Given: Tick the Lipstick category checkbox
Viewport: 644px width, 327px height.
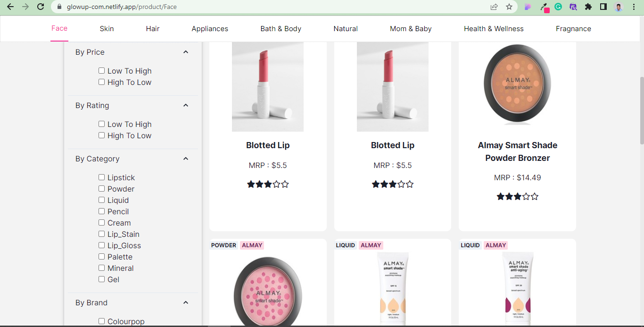Looking at the screenshot, I should (101, 177).
